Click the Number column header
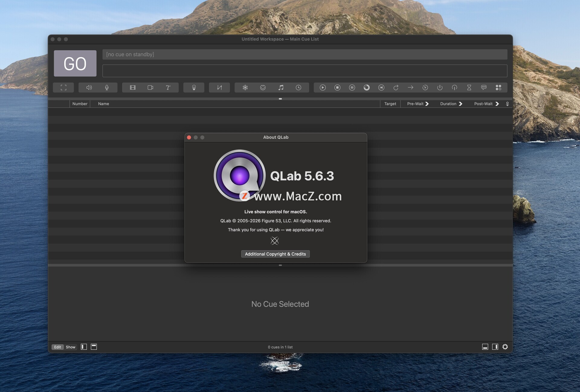Viewport: 580px width, 392px height. [80, 104]
